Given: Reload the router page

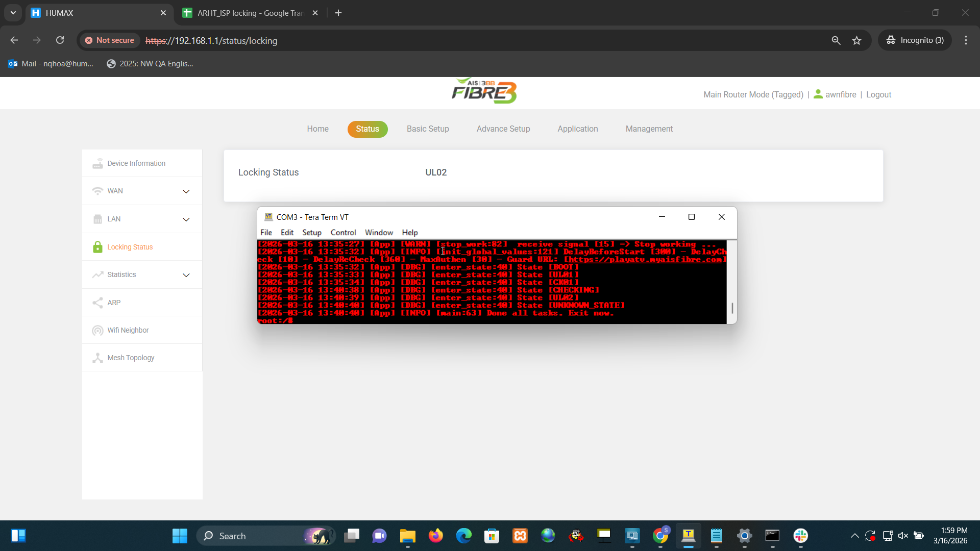Looking at the screenshot, I should [60, 40].
